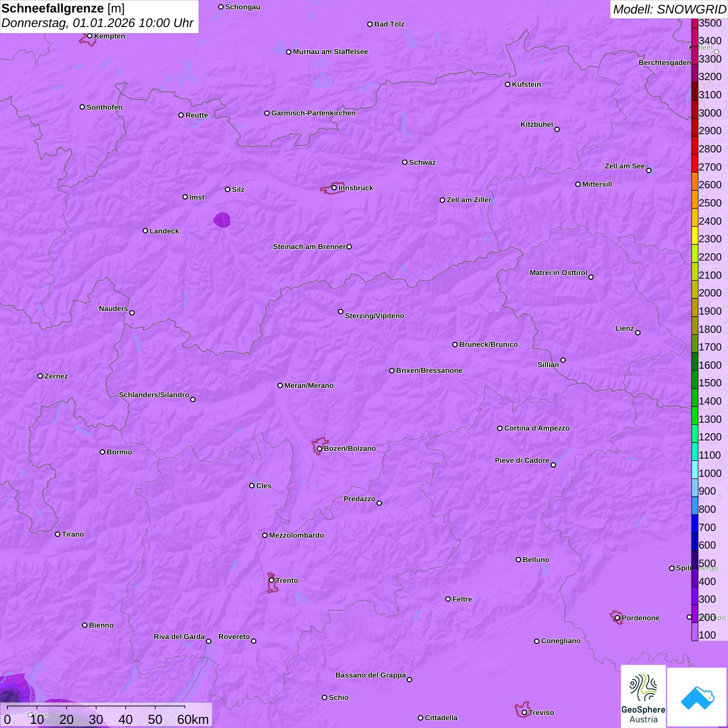Click the 700 m blue legend swatch

tap(695, 524)
